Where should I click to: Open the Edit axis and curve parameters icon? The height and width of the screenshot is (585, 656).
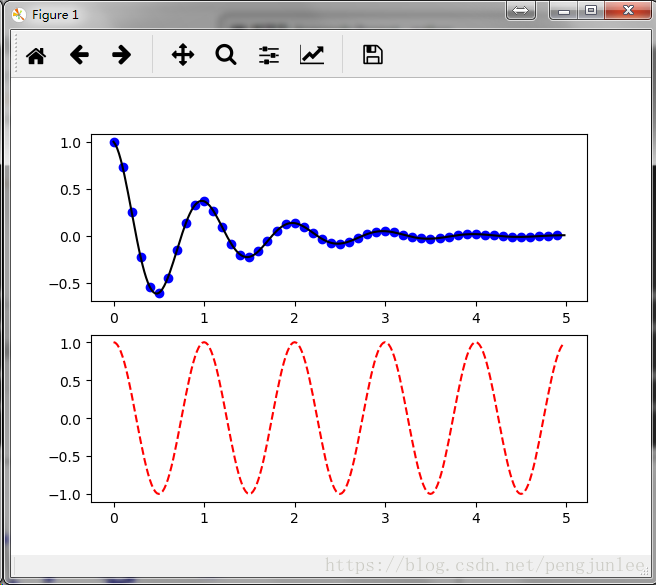click(x=312, y=55)
